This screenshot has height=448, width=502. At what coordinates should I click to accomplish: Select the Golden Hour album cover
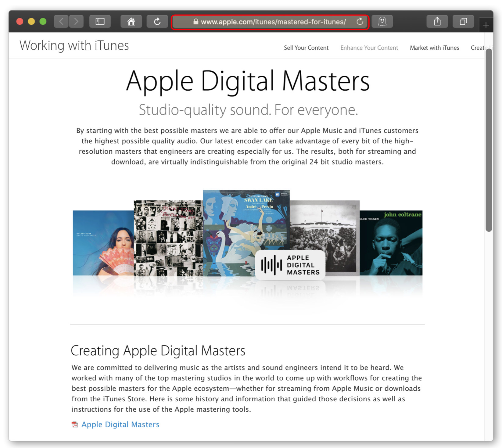pyautogui.click(x=103, y=243)
